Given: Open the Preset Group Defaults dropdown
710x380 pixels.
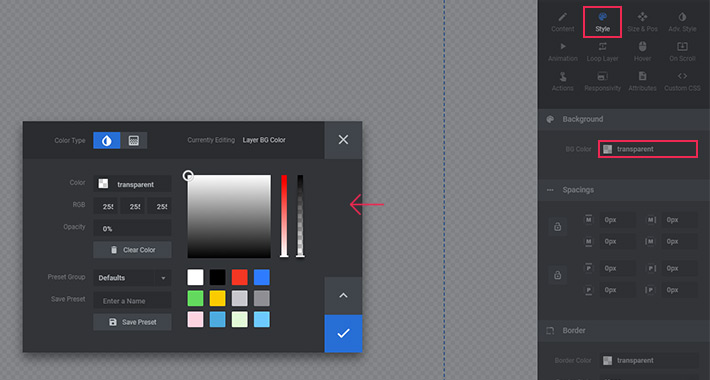Looking at the screenshot, I should coord(132,278).
